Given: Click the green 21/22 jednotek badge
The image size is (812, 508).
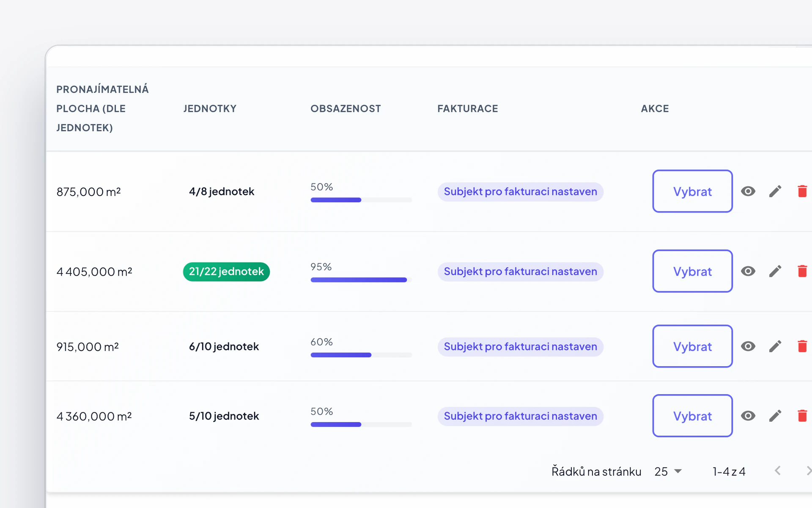Looking at the screenshot, I should tap(226, 272).
